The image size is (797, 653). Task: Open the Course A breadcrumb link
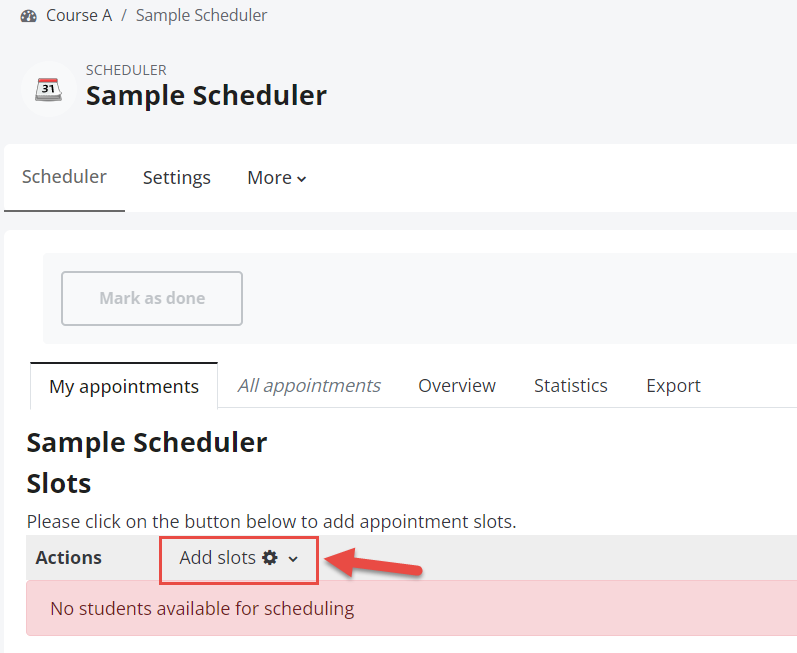(79, 15)
